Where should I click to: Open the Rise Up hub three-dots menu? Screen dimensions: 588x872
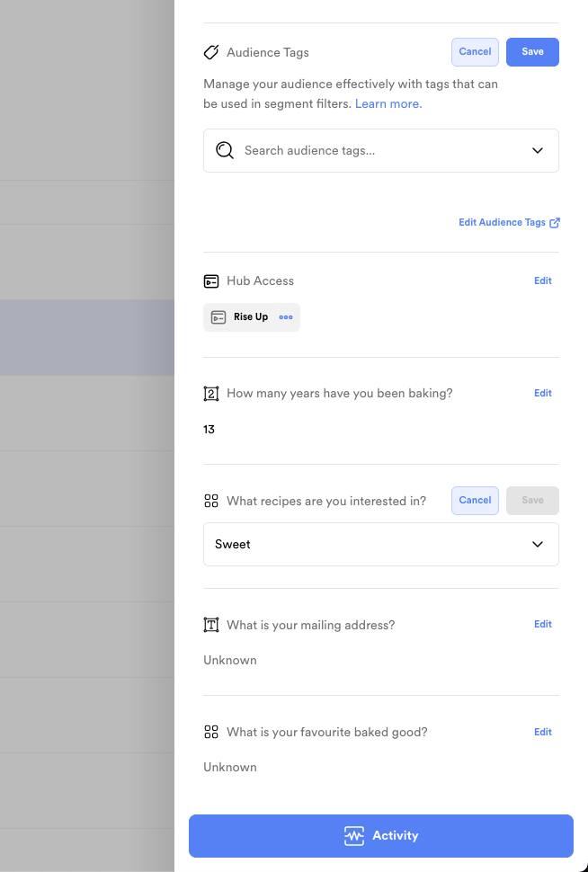pyautogui.click(x=286, y=317)
